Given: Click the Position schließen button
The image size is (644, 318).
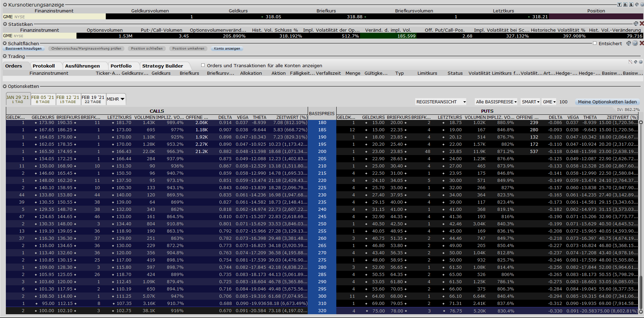Looking at the screenshot, I should tap(147, 49).
